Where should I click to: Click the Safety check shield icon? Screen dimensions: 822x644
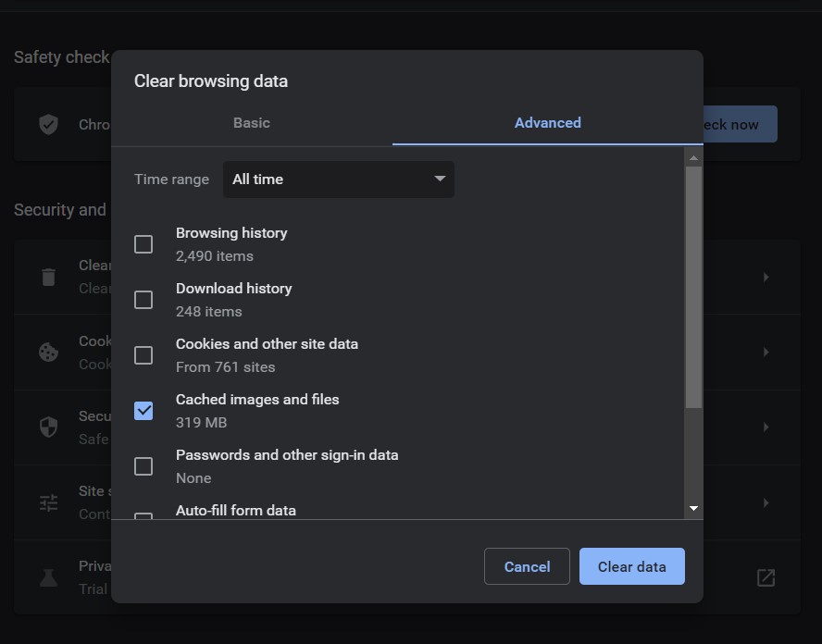pyautogui.click(x=48, y=124)
